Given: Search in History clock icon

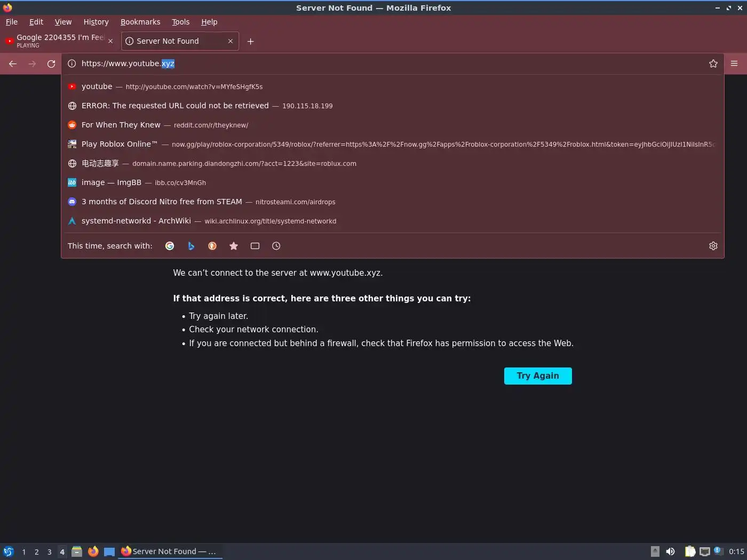Looking at the screenshot, I should [276, 246].
